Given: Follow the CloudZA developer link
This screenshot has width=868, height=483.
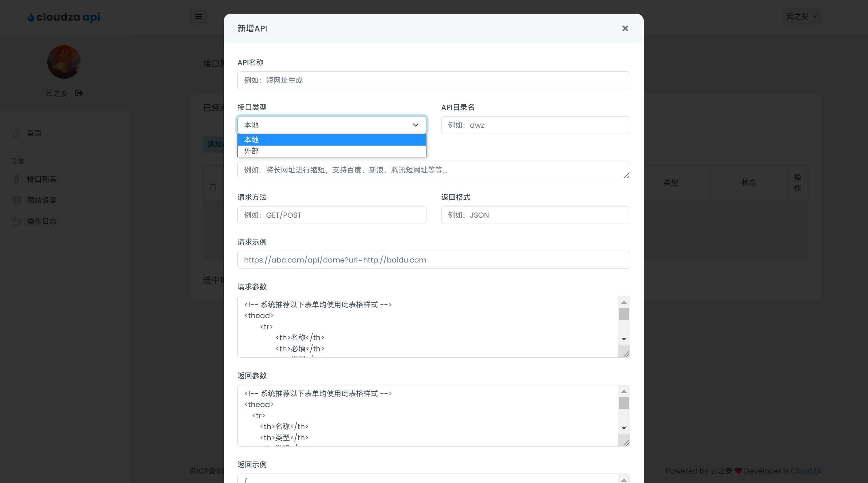Looking at the screenshot, I should pyautogui.click(x=806, y=471).
